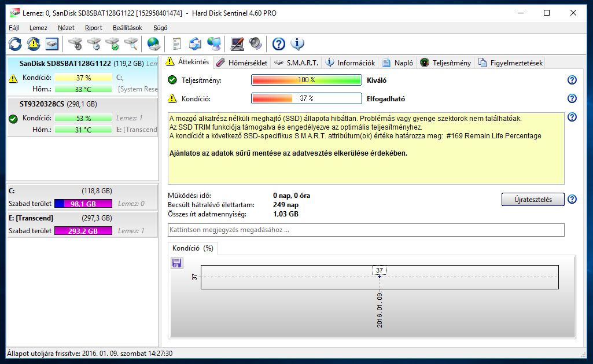
Task: Click the refresh icon with yellow warning sign
Action: coord(34,44)
